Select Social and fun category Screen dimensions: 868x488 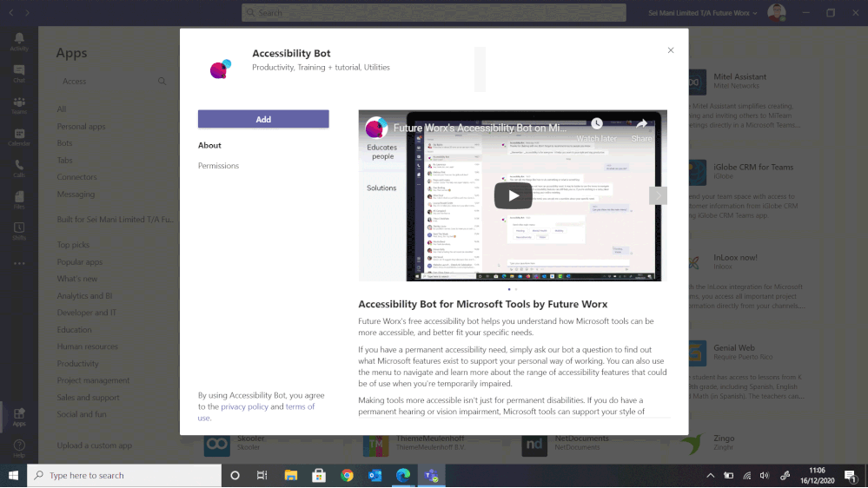pyautogui.click(x=82, y=414)
